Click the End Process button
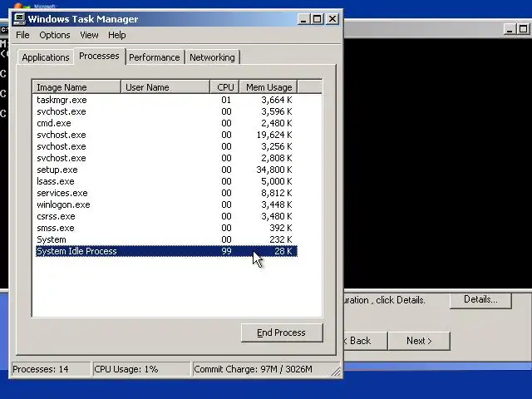 pyautogui.click(x=282, y=332)
